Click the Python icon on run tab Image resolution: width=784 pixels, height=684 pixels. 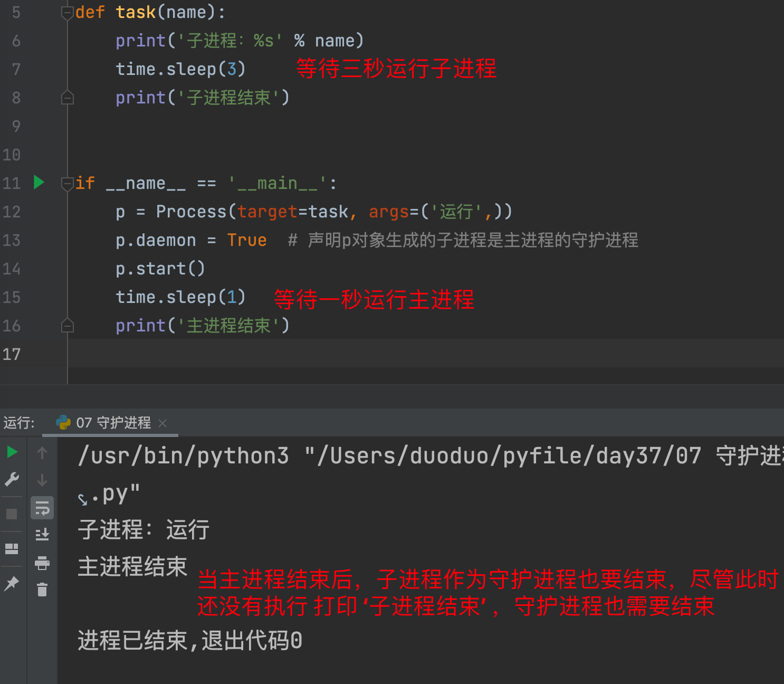63,422
